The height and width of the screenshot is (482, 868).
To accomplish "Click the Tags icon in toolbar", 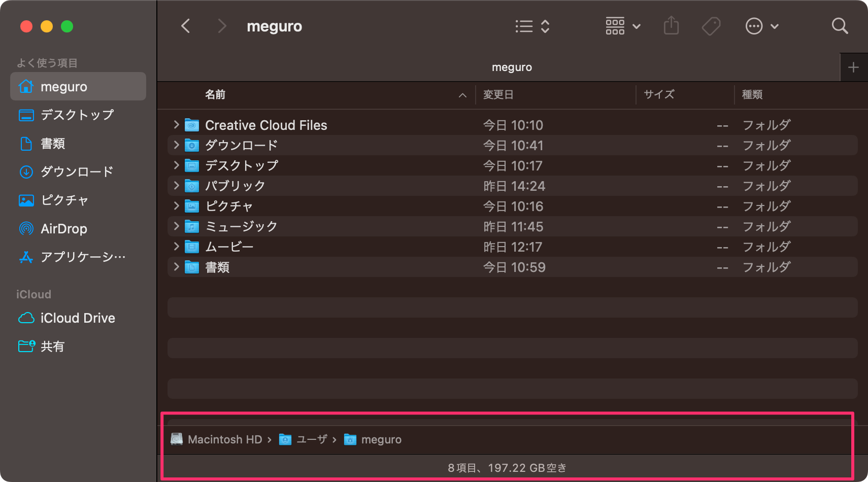I will tap(711, 26).
